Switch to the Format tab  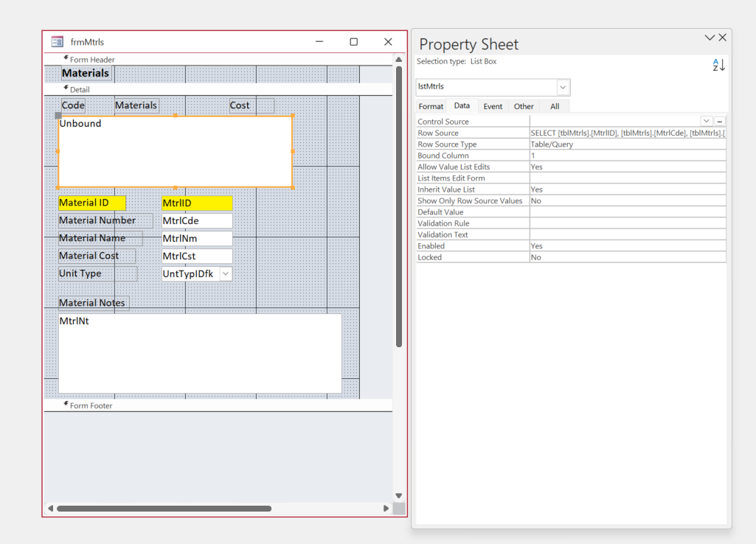pyautogui.click(x=431, y=106)
